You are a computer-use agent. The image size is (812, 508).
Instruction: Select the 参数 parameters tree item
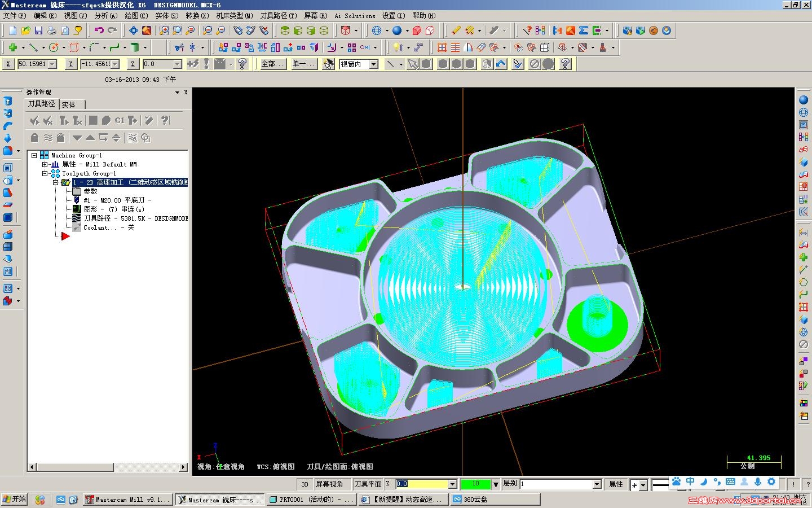90,191
